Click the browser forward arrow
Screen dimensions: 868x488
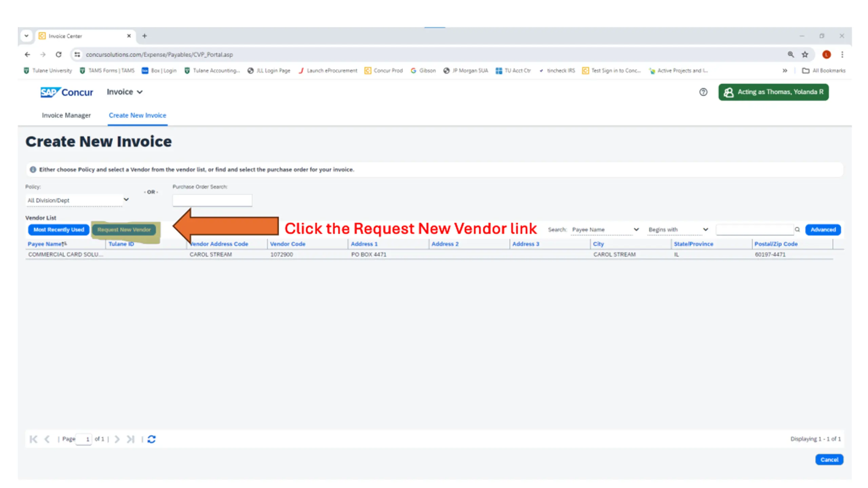(43, 55)
